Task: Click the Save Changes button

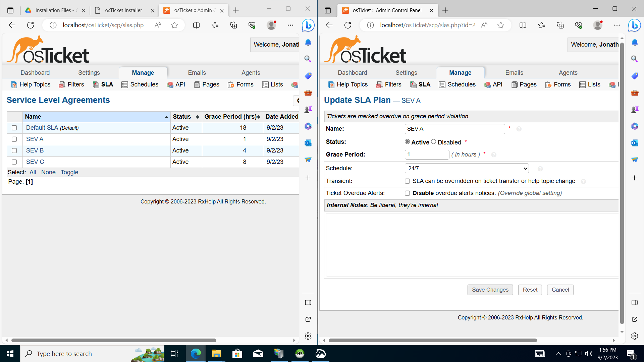Action: 490,290
